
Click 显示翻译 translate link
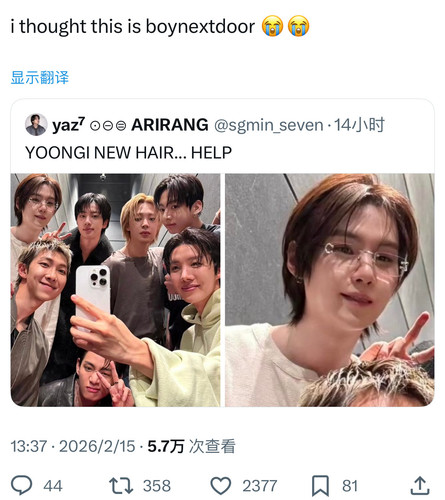40,77
